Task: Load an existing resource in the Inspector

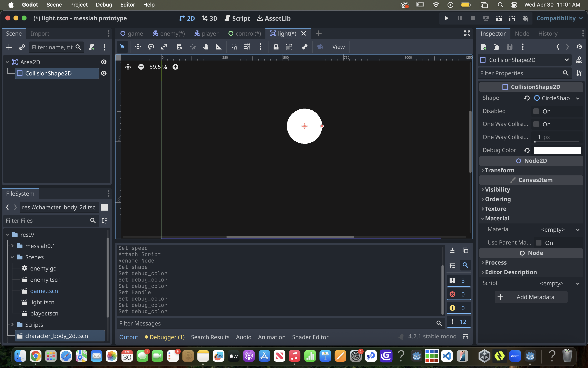Action: coord(496,47)
